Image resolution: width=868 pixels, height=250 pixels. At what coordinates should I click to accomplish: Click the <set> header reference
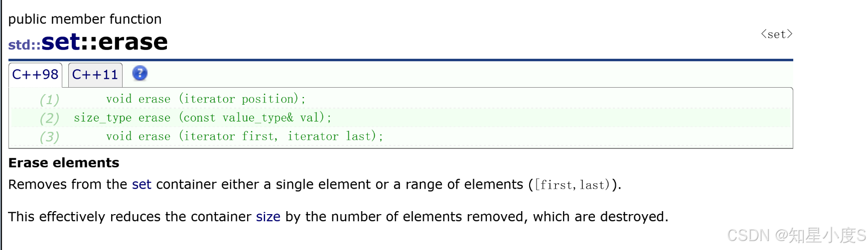point(776,34)
